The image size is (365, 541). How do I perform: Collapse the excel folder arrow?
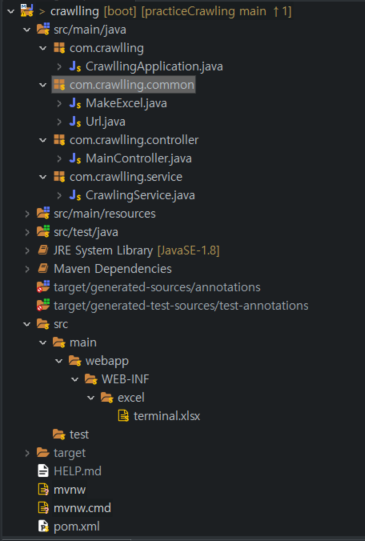click(x=91, y=398)
